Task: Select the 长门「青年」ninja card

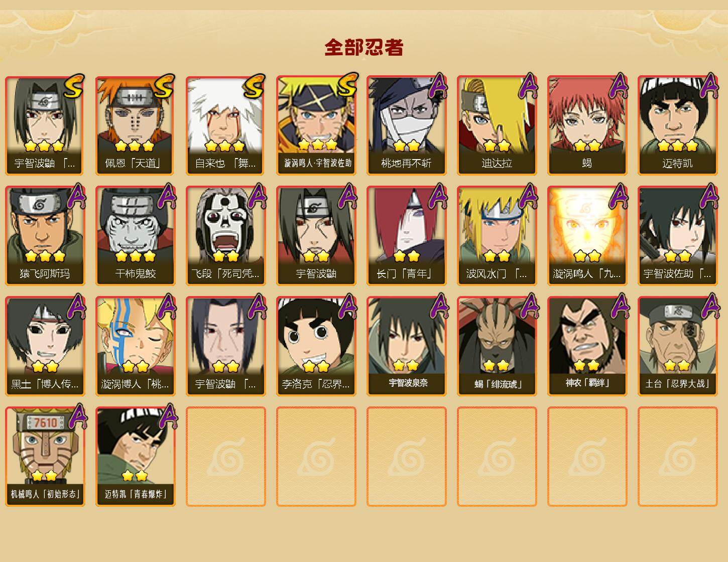Action: point(407,236)
